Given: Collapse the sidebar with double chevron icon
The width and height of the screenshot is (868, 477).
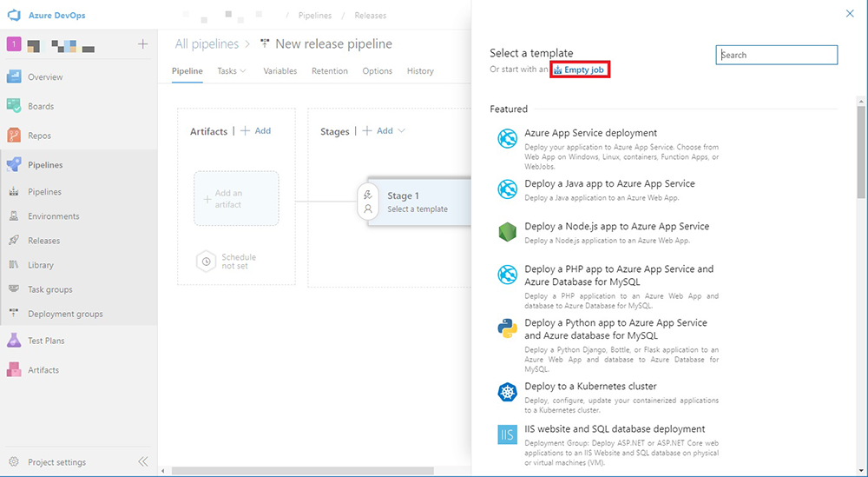Looking at the screenshot, I should point(143,461).
